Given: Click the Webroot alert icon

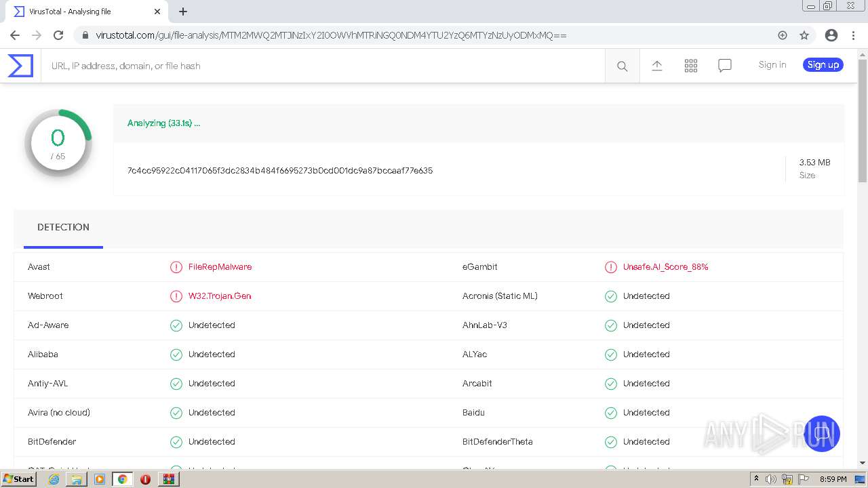Looking at the screenshot, I should [176, 296].
